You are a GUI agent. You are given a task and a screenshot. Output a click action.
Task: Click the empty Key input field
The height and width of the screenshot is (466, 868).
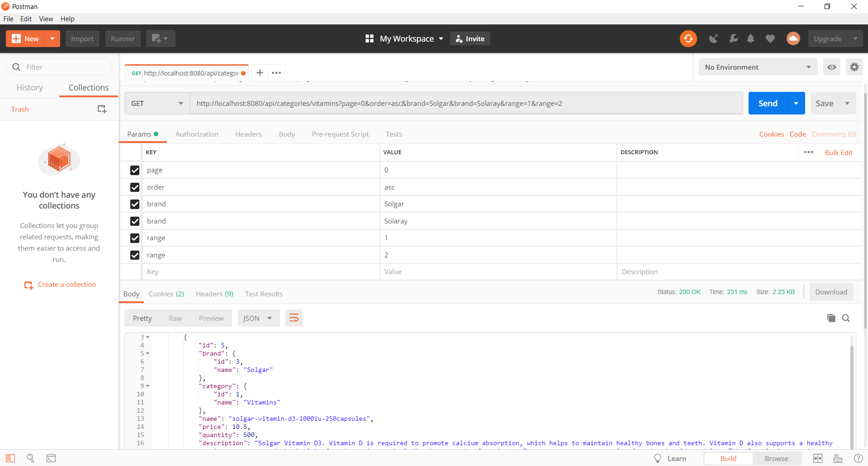click(x=261, y=271)
